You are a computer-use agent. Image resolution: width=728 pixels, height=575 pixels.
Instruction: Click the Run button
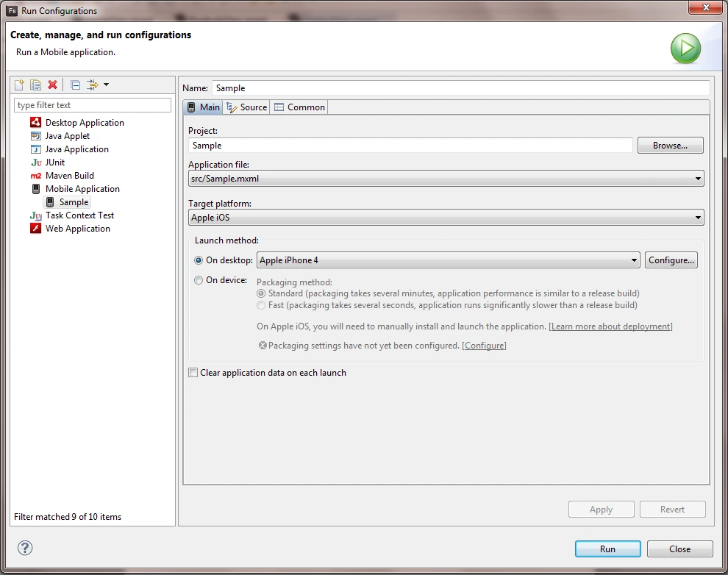607,549
